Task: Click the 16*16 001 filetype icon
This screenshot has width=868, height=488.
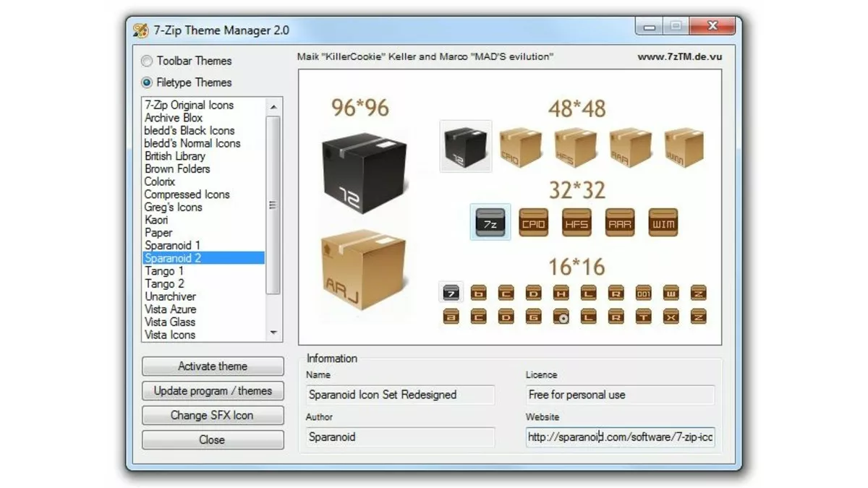Action: point(643,292)
